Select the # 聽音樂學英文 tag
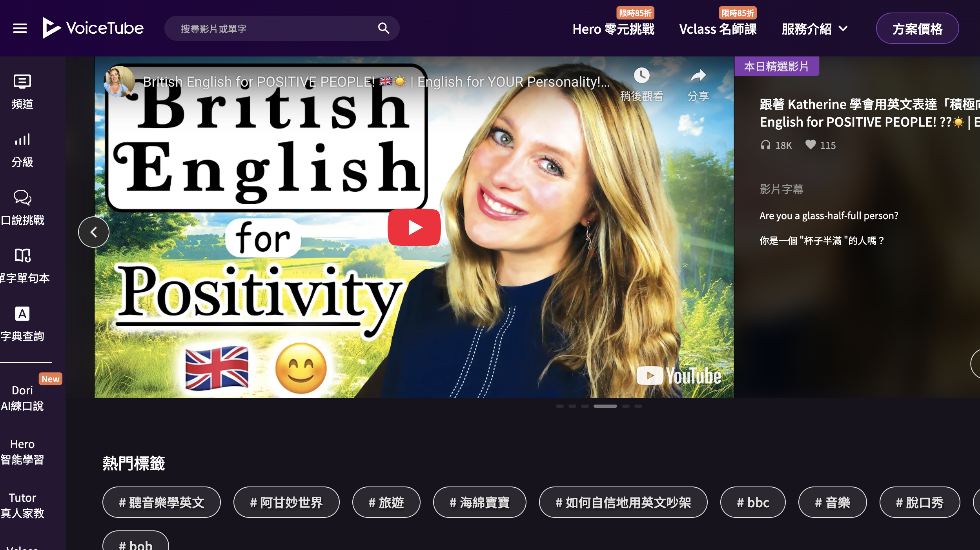This screenshot has height=550, width=980. click(x=162, y=502)
